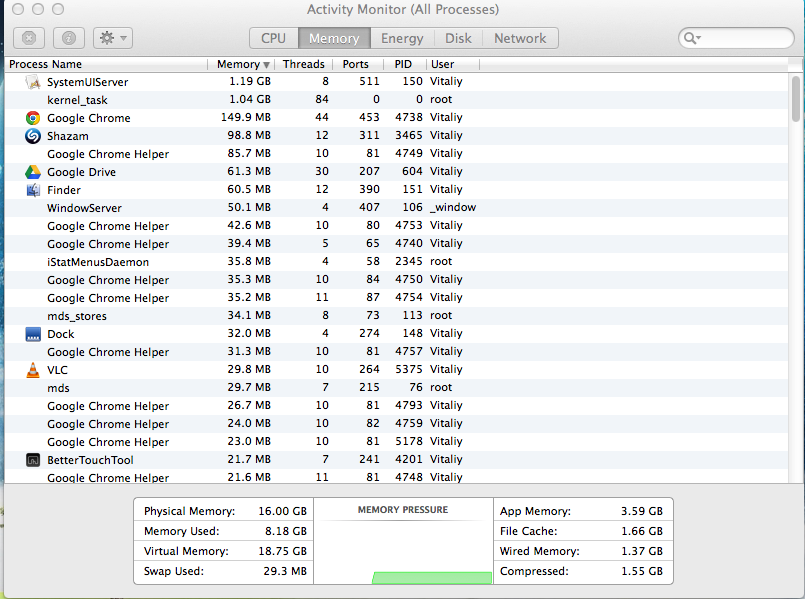805x599 pixels.
Task: Open the gear action menu dropdown
Action: tap(113, 38)
